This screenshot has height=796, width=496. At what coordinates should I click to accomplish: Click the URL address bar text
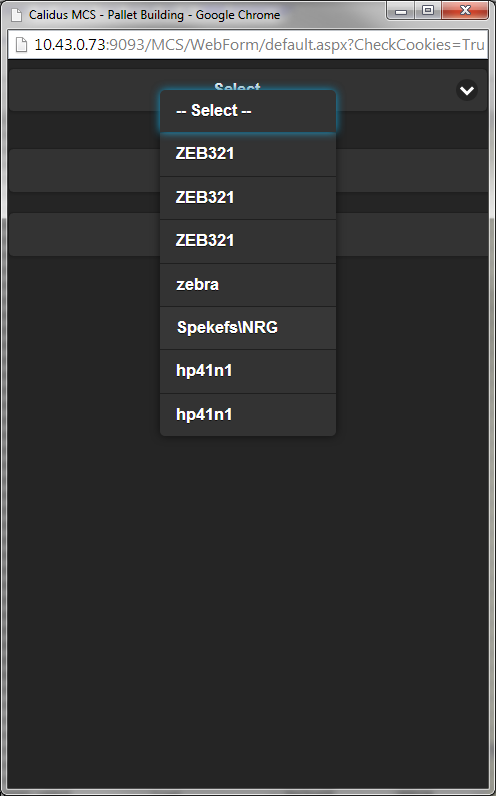coord(259,45)
